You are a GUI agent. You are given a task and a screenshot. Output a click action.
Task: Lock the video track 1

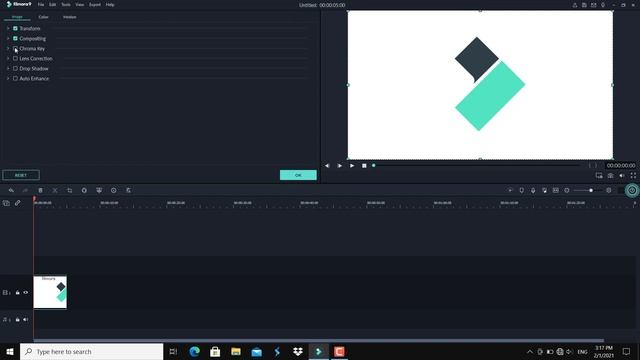18,293
